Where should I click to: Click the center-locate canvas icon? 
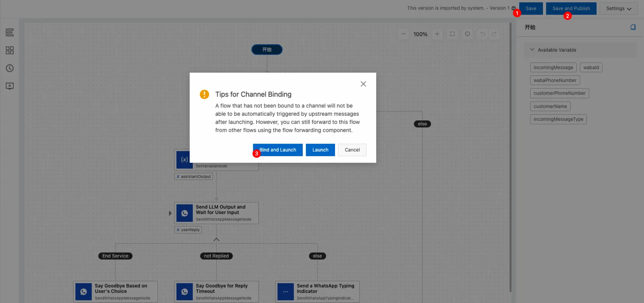tap(468, 34)
